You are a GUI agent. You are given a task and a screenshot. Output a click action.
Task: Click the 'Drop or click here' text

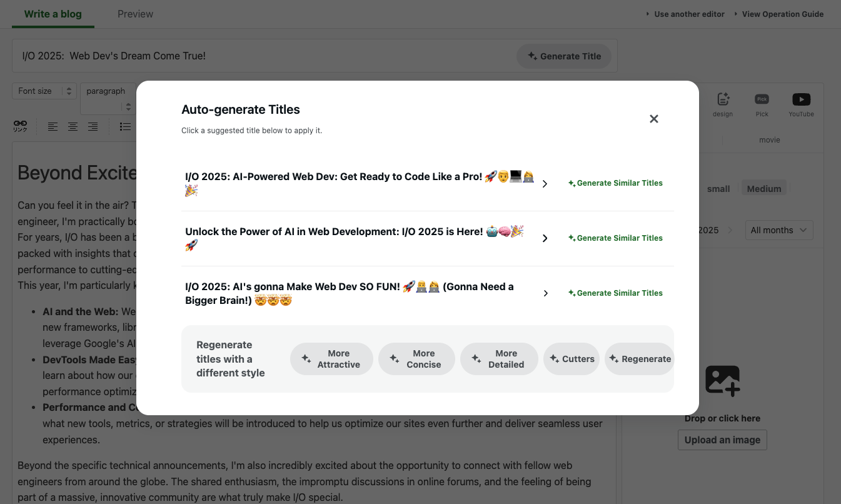pyautogui.click(x=722, y=418)
